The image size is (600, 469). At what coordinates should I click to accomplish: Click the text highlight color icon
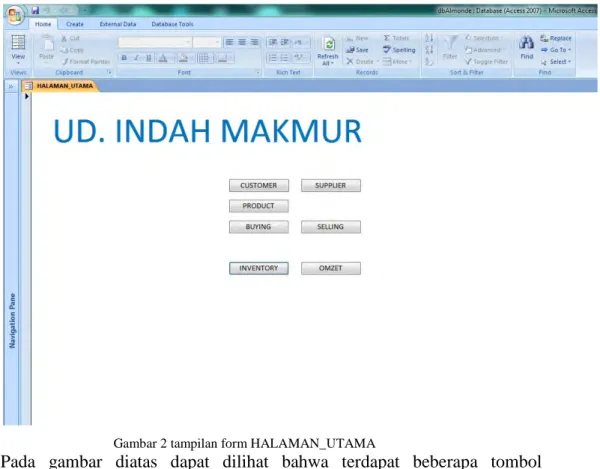pos(299,58)
